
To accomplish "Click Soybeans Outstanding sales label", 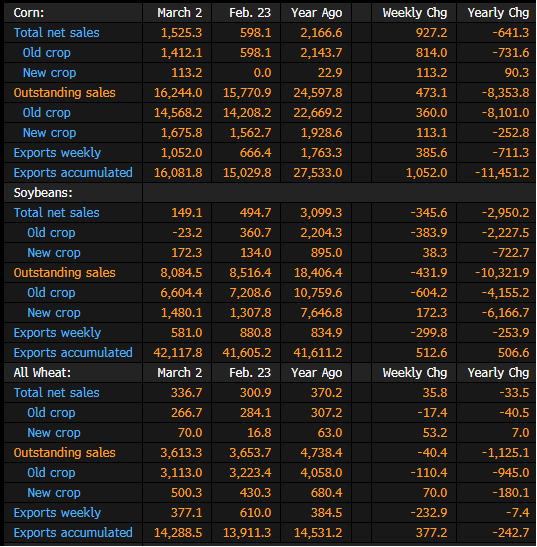I will pos(65,273).
